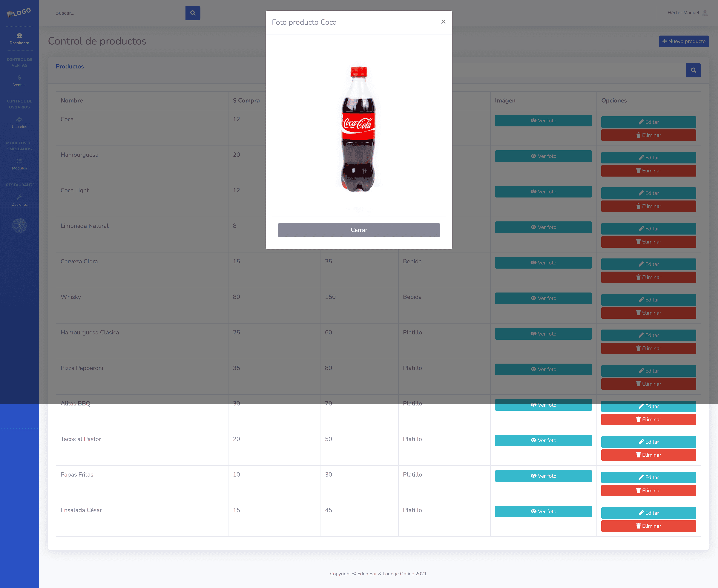The width and height of the screenshot is (718, 588).
Task: Edit the Alitas BBQ product
Action: [x=649, y=407]
